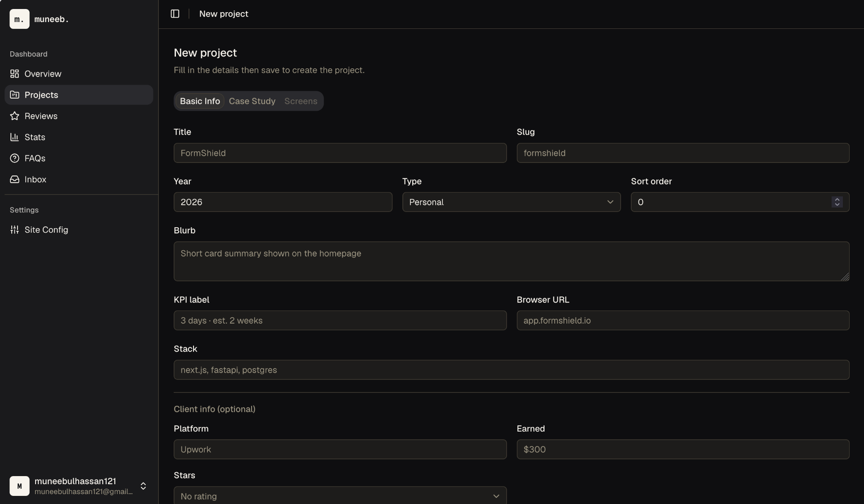Switch to the Basic Info tab

(x=200, y=101)
